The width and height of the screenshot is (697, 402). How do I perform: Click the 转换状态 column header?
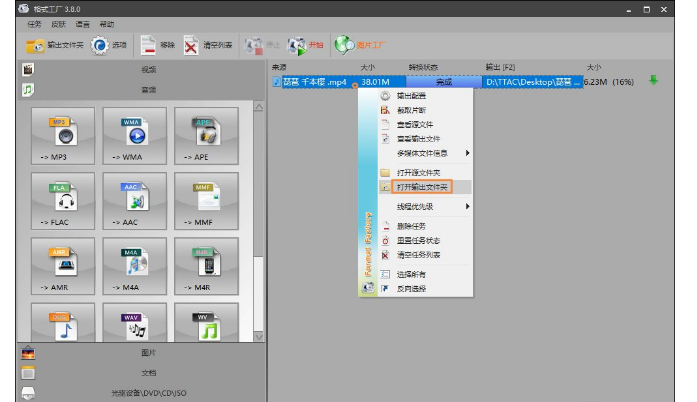423,67
